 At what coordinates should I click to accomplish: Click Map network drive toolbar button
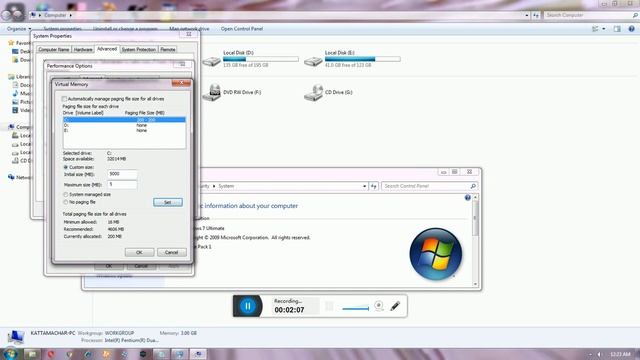point(189,29)
